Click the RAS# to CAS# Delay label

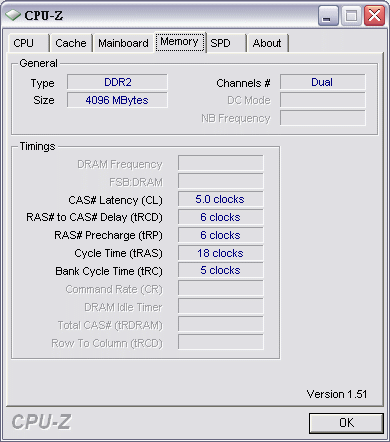point(94,217)
